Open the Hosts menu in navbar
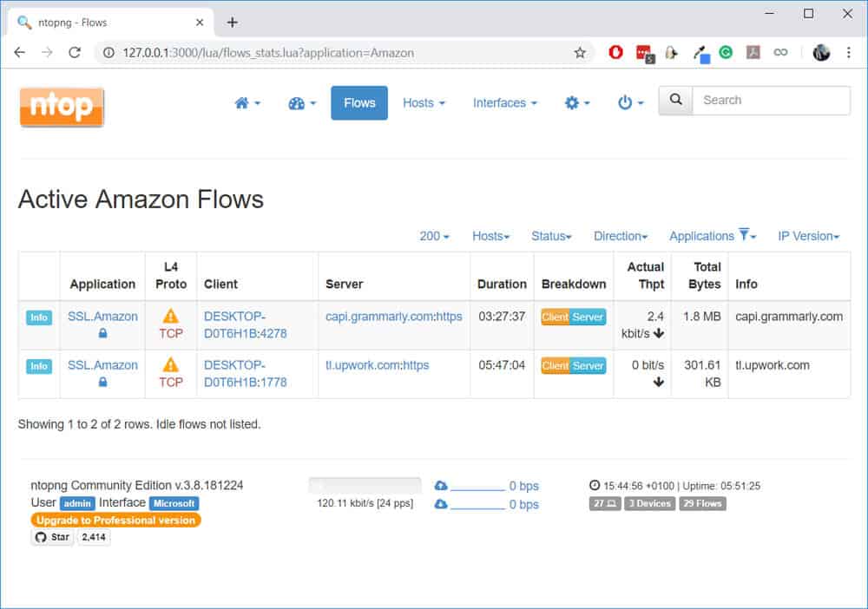The image size is (868, 609). 424,103
